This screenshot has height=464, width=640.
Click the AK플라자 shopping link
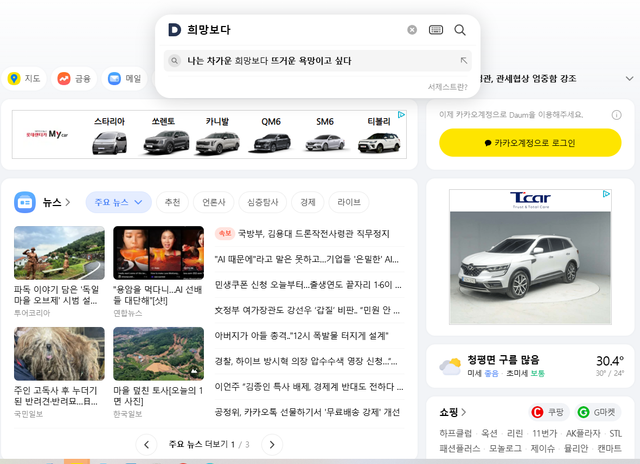(583, 433)
